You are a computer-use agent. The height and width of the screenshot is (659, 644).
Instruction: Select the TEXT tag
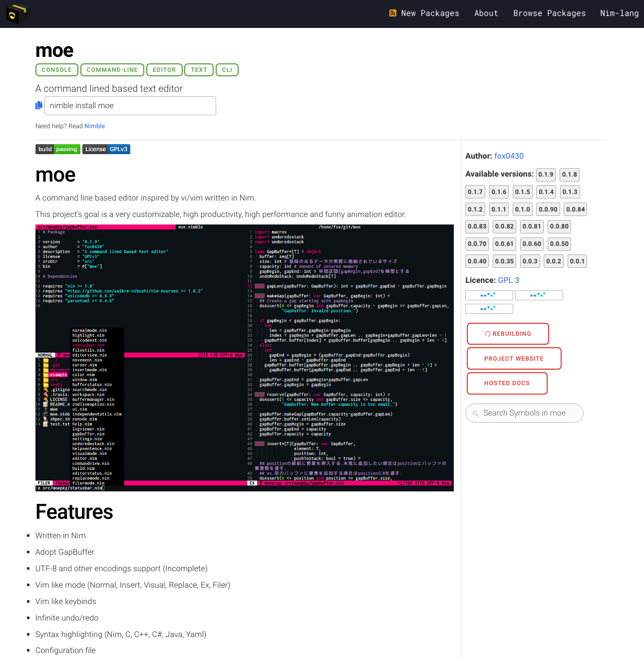(x=199, y=70)
